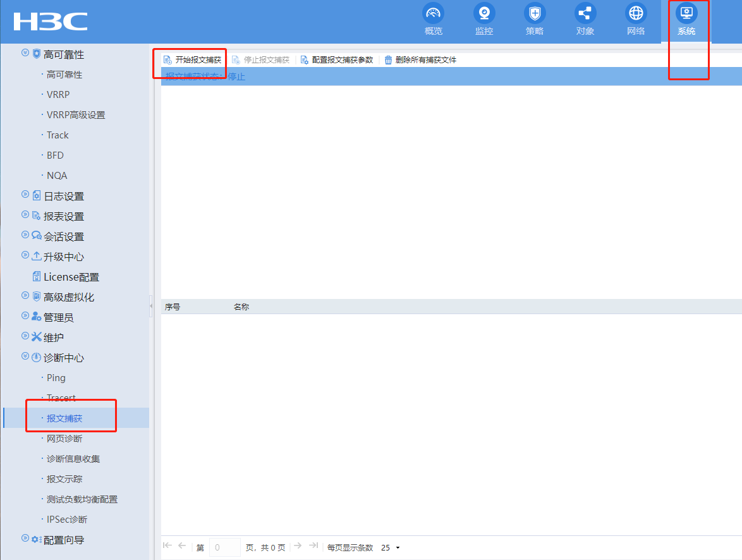
Task: Go to previous page arrow
Action: [182, 546]
